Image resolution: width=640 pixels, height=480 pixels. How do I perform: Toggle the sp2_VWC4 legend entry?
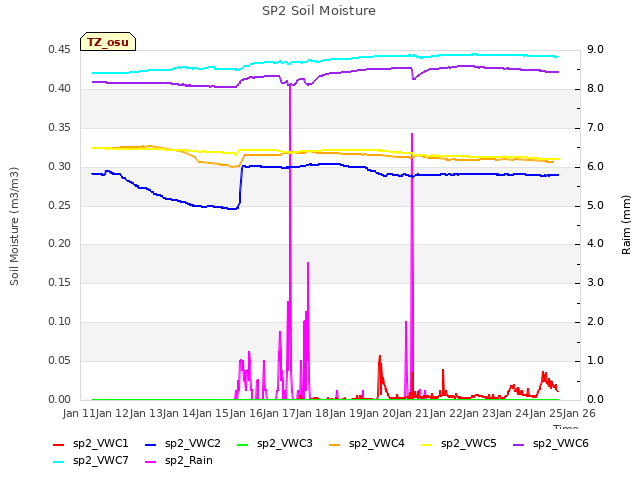click(x=367, y=444)
